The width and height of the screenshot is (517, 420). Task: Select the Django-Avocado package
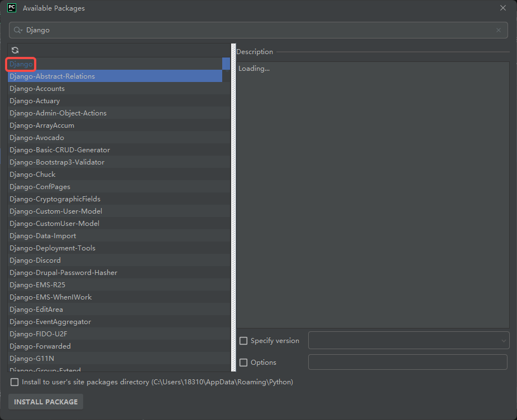(119, 137)
